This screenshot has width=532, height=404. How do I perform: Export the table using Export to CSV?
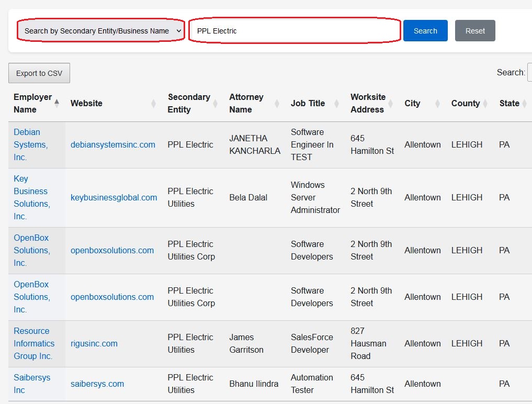[x=39, y=73]
